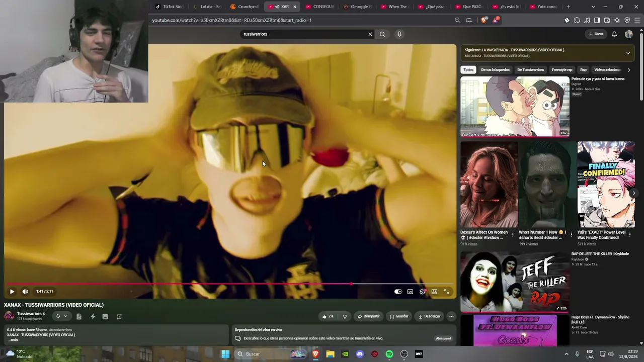Open the Pelea de ryu y yuta thumbnail
Image resolution: width=644 pixels, height=362 pixels.
click(x=515, y=107)
